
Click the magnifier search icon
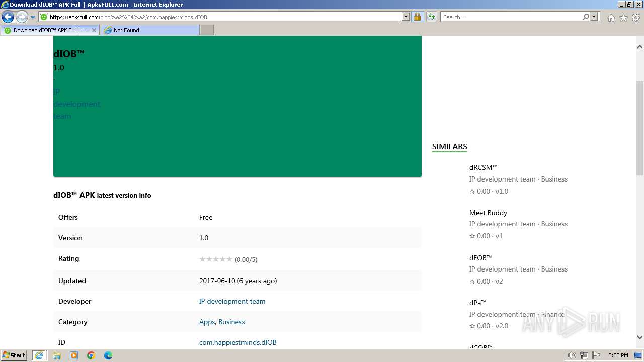(586, 17)
